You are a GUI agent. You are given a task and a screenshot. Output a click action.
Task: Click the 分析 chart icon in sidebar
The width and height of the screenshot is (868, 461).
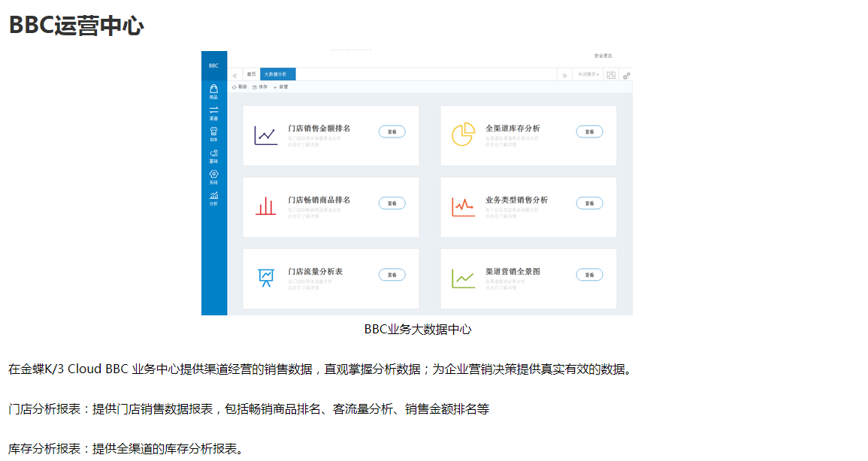[x=213, y=197]
